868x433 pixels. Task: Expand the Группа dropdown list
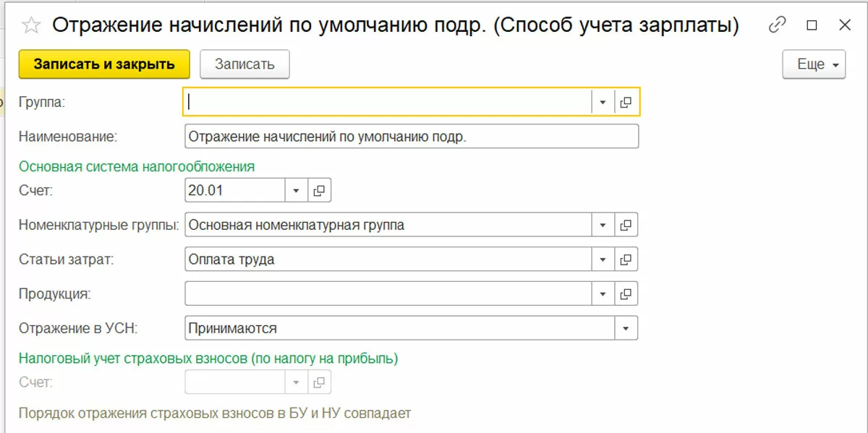pos(603,103)
